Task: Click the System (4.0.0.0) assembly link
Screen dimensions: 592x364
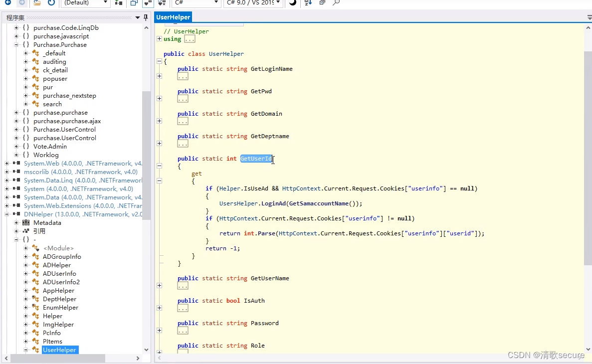Action: tap(78, 189)
